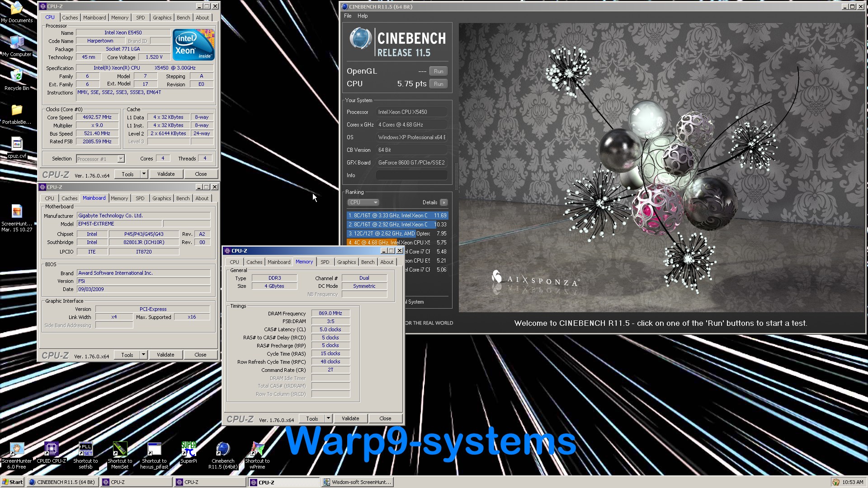The width and height of the screenshot is (868, 488).
Task: Switch to Caches tab in top CPU-Z window
Action: click(x=70, y=18)
